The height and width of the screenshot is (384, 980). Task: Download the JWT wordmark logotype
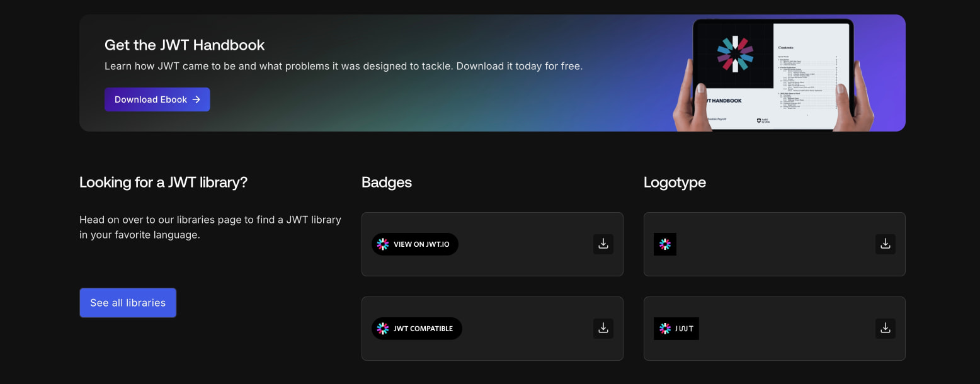886,329
